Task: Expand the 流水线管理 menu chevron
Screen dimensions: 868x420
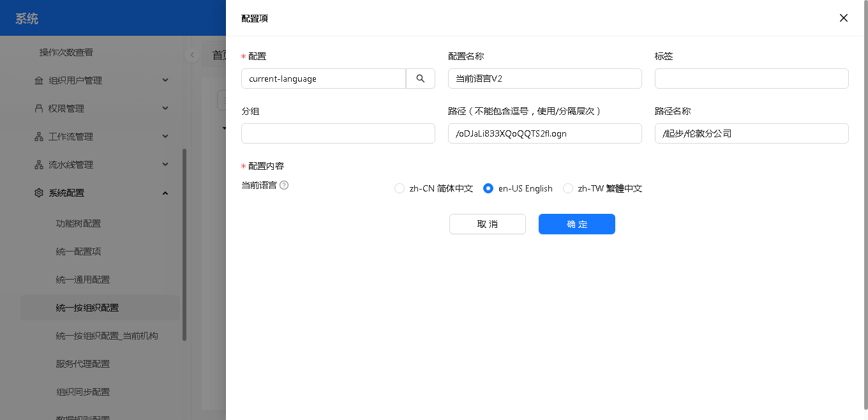Action: tap(165, 165)
